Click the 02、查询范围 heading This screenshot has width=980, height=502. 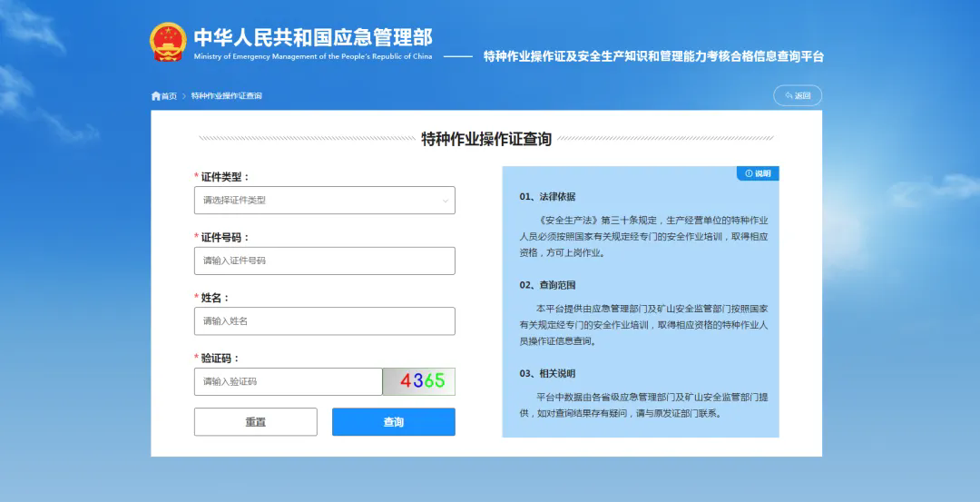[547, 285]
